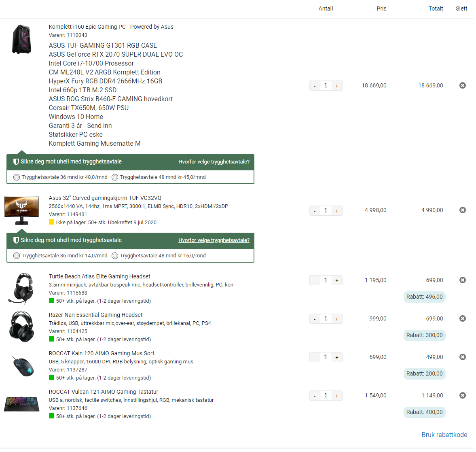Increase quantity of Komplett i160 Gaming PC
This screenshot has width=476, height=452.
point(337,86)
